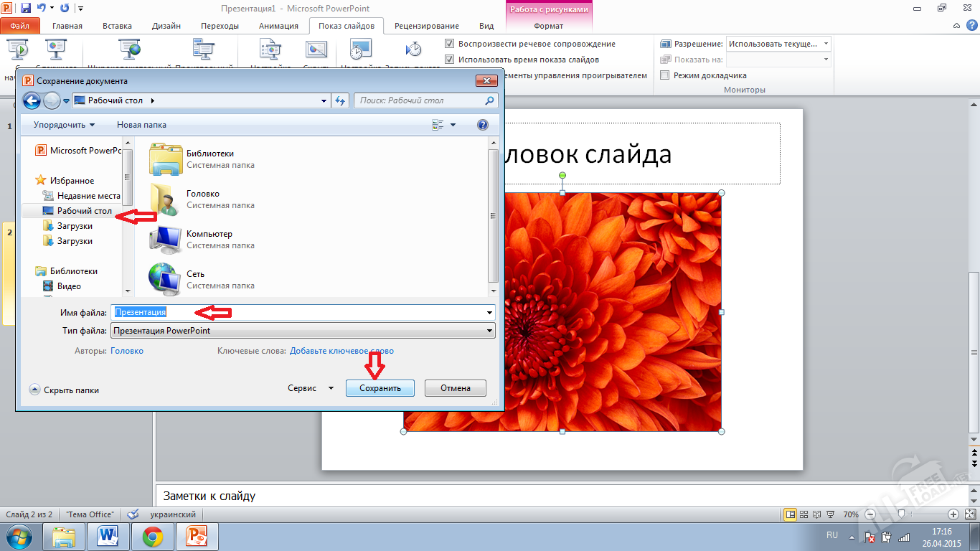Decrease zoom with the minus slider control
This screenshot has width=980, height=551.
tap(870, 514)
